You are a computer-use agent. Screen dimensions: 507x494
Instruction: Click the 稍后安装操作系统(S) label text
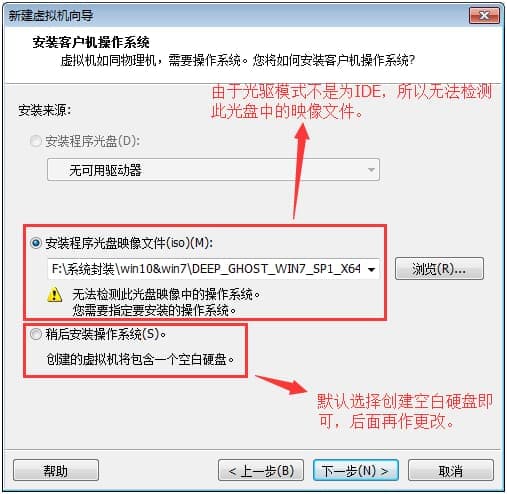coord(106,334)
